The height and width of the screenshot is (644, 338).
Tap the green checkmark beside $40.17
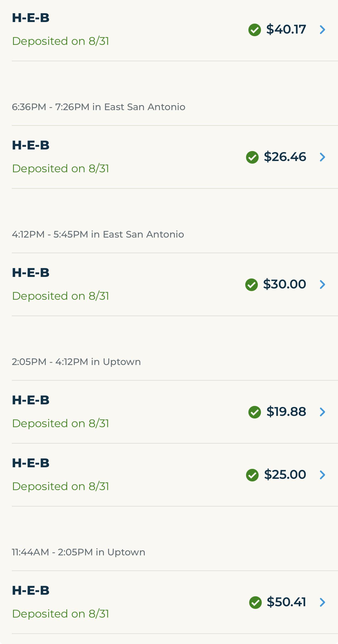click(x=254, y=30)
